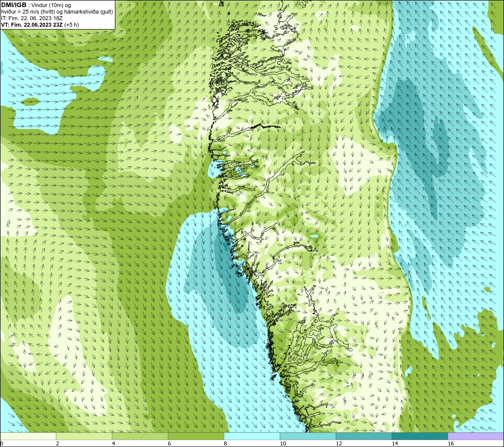Click the 'VT: Fim. 22.06.2023 23Z' line
This screenshot has width=504, height=447.
coord(32,25)
